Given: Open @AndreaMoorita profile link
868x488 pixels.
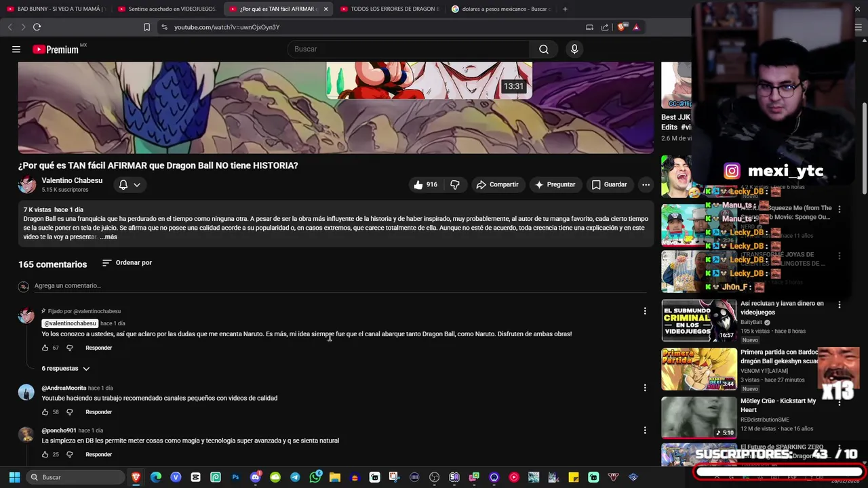Looking at the screenshot, I should tap(64, 388).
